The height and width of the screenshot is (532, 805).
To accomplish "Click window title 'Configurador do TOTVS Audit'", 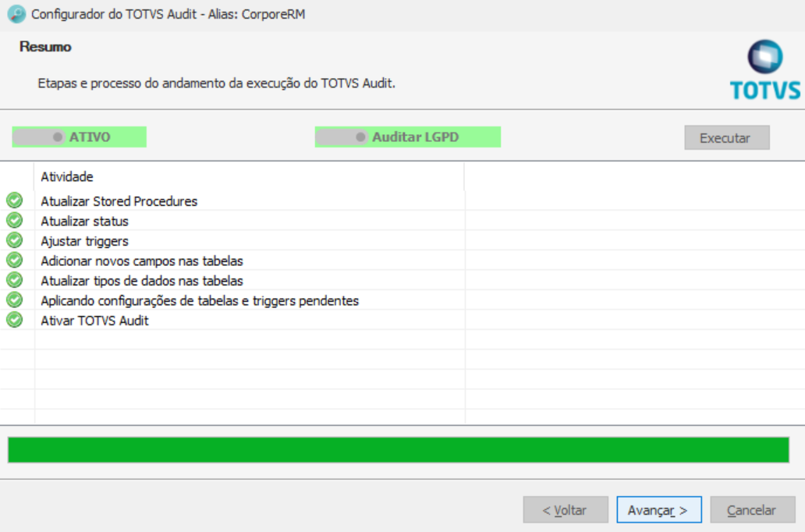I will tap(168, 14).
